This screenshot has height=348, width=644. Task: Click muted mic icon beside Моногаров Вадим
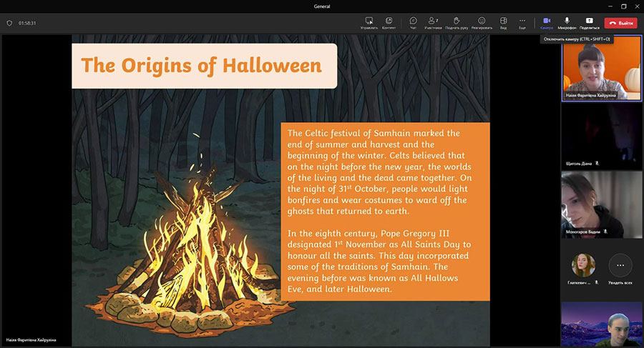[605, 232]
